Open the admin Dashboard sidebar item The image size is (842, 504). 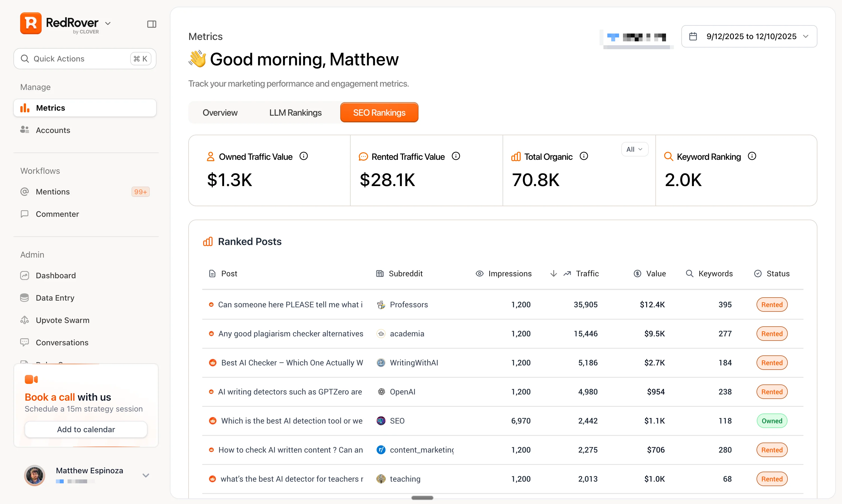pos(85,275)
